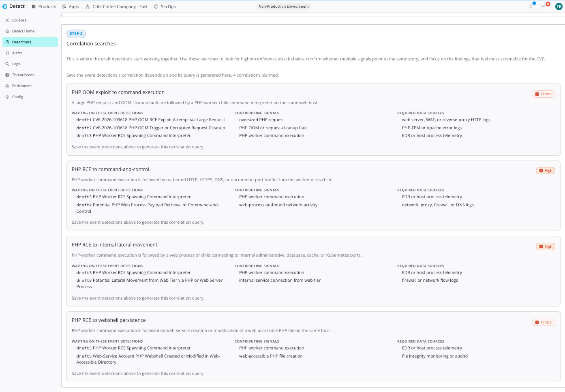Viewport: 565px width, 392px height.
Task: Click the Config gear icon
Action: pos(7,97)
